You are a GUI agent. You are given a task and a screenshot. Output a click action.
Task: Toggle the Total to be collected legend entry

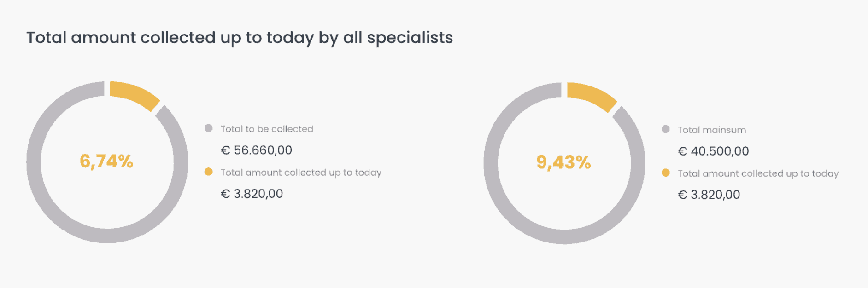(x=267, y=129)
